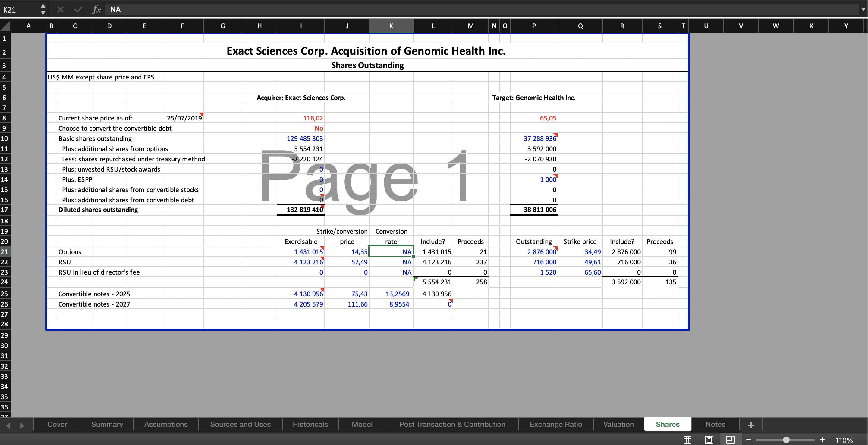Select column K header
Screen dimensions: 868x445
391,26
